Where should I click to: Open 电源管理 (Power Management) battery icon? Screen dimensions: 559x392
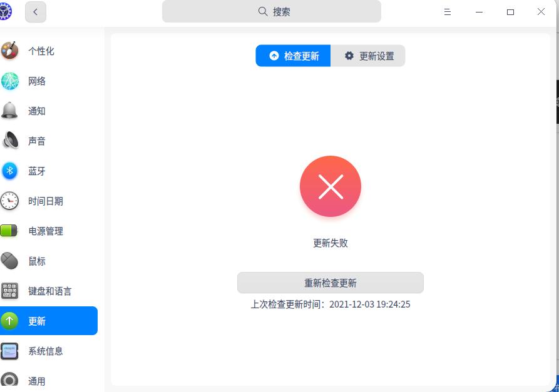[x=10, y=231]
